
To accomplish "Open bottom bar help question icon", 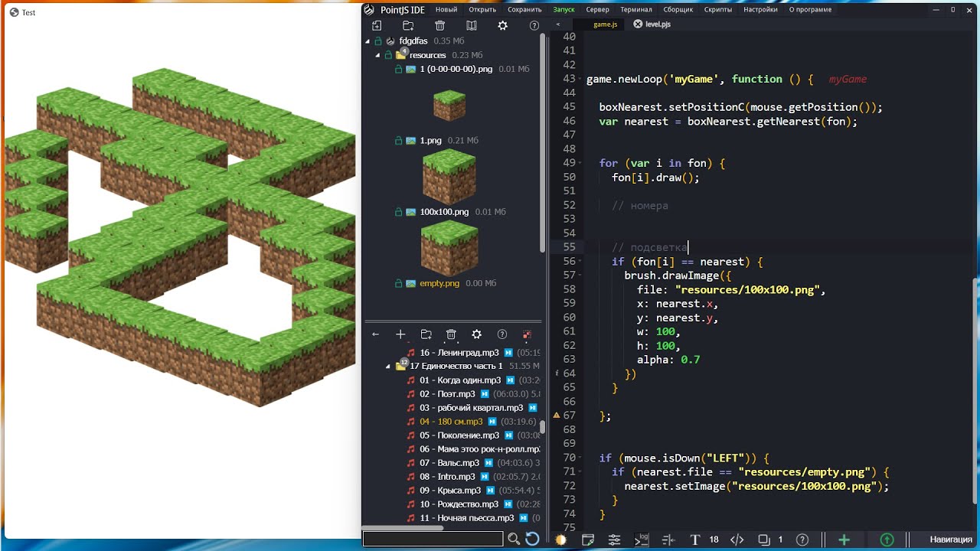I will click(802, 540).
